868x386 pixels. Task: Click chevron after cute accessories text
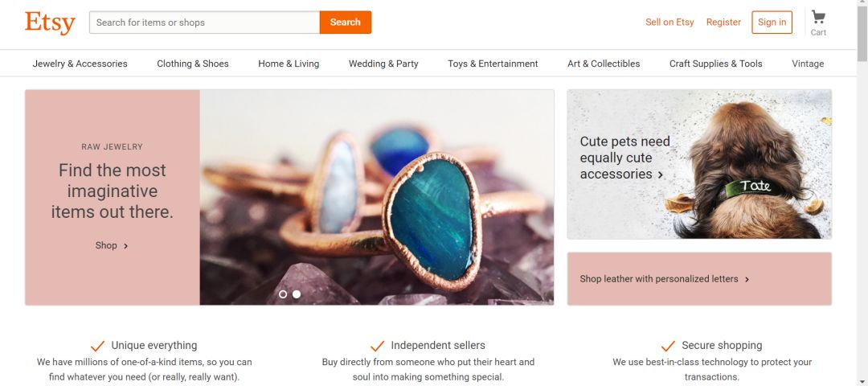pyautogui.click(x=661, y=175)
